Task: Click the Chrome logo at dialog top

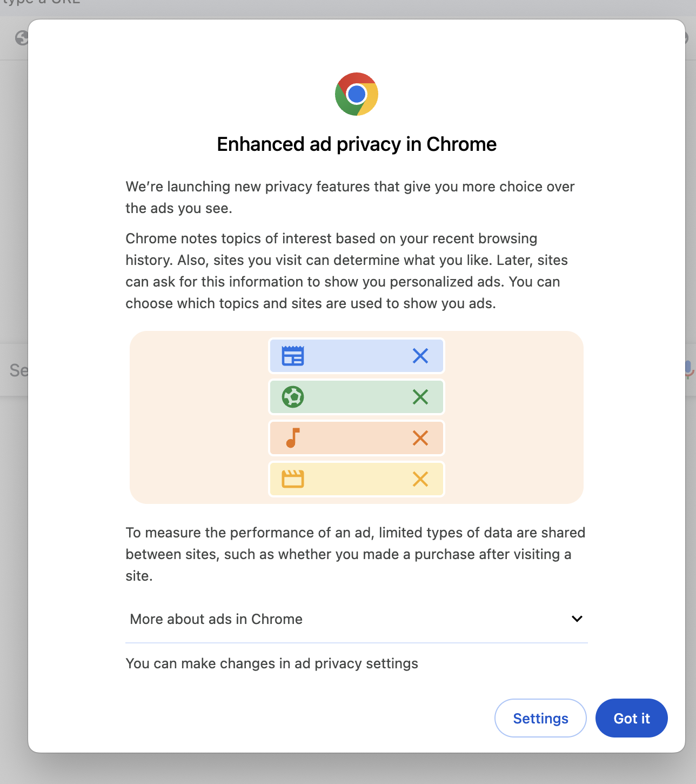Action: point(357,94)
